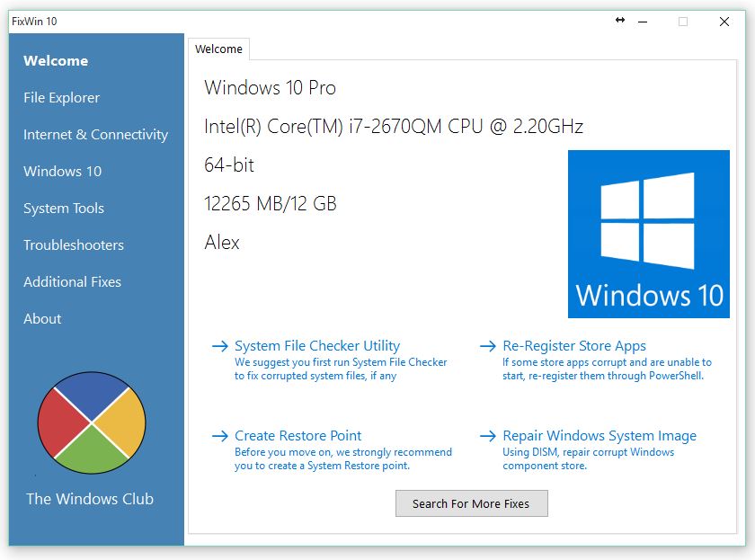Click the arrow icon next to Re-Register Store Apps
Image resolution: width=755 pixels, height=560 pixels.
click(488, 346)
